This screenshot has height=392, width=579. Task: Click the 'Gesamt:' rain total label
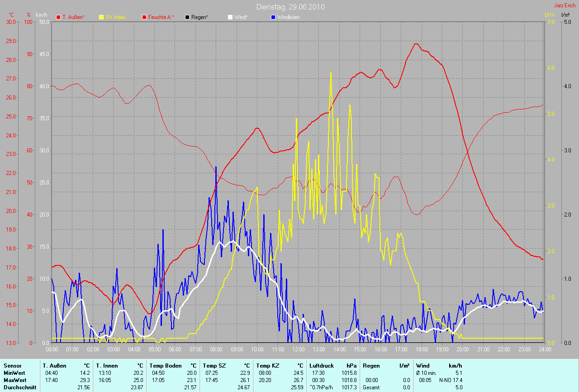click(x=372, y=387)
